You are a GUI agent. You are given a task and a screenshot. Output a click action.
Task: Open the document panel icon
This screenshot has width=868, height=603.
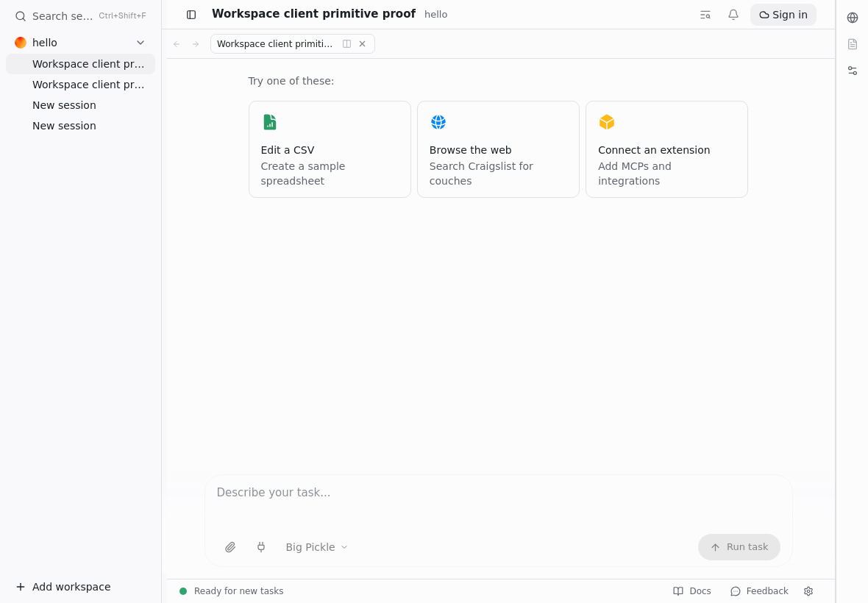pos(853,44)
